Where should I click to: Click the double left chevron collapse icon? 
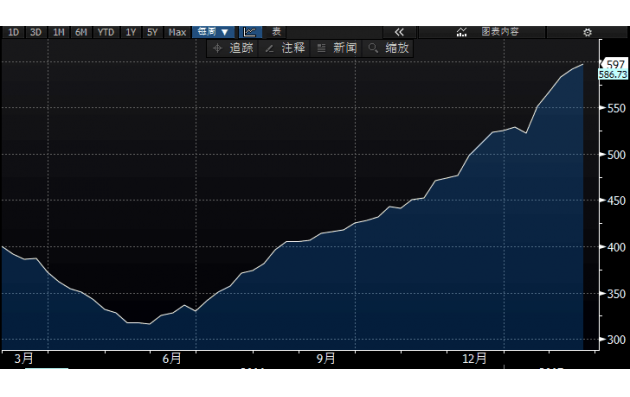(399, 32)
